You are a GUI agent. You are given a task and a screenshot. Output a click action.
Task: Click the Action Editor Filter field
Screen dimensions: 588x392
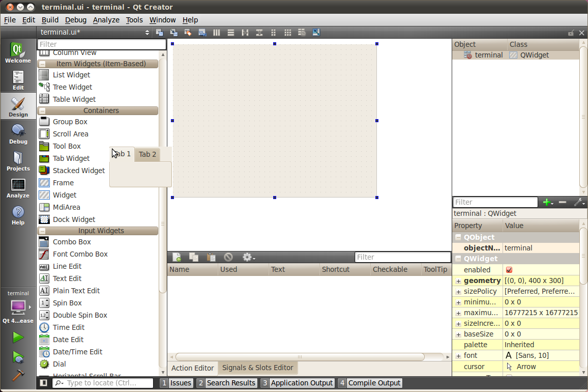(x=402, y=257)
